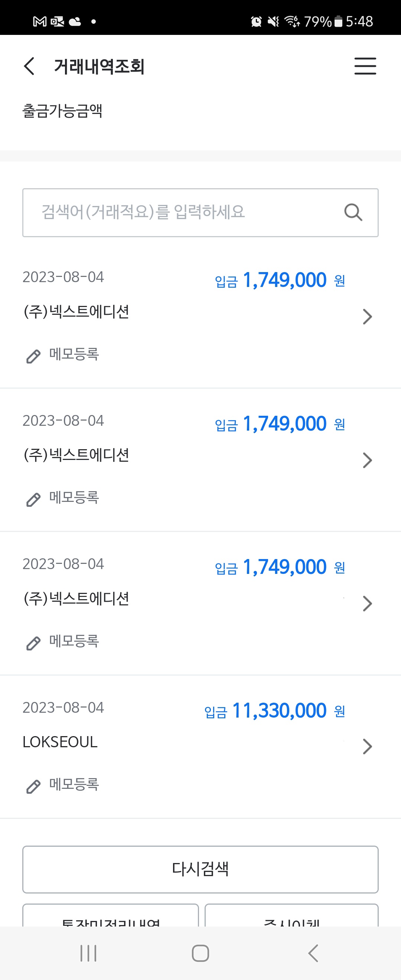This screenshot has height=980, width=401.
Task: Tap the back arrow beside 거래내역조회
Action: tap(29, 66)
